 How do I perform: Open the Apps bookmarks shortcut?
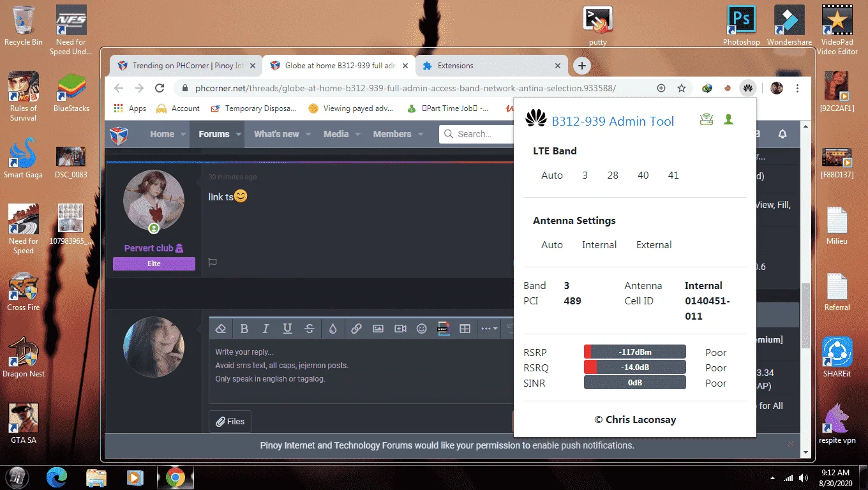pyautogui.click(x=130, y=108)
